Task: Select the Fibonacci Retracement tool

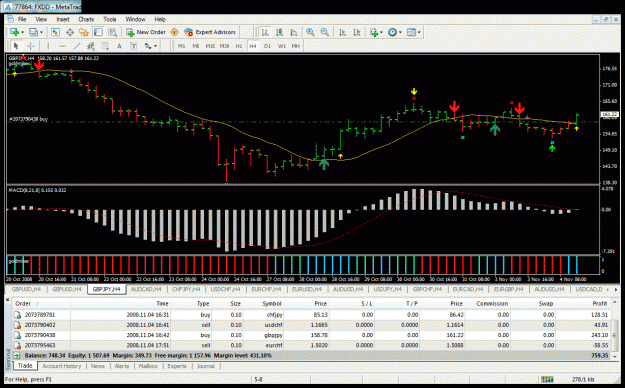Action: pyautogui.click(x=105, y=46)
